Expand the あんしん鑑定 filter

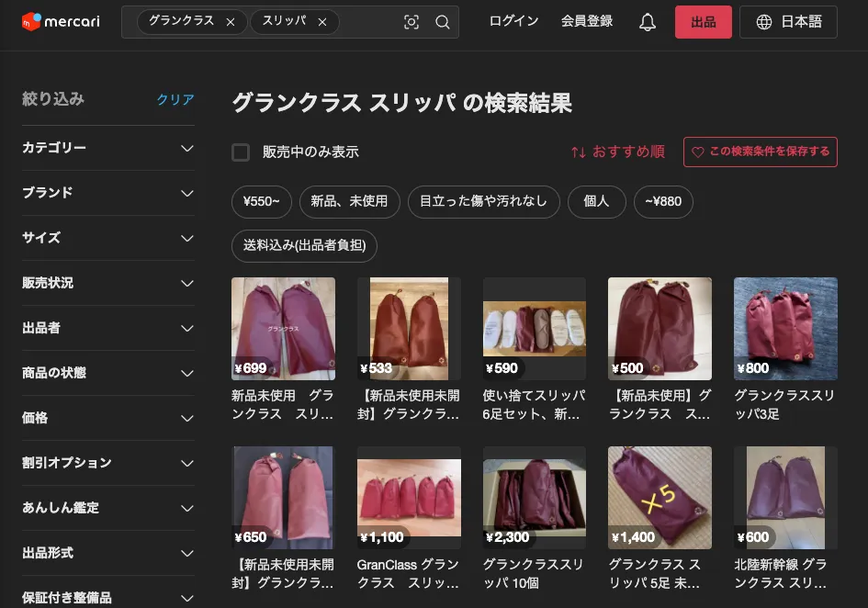coord(108,508)
